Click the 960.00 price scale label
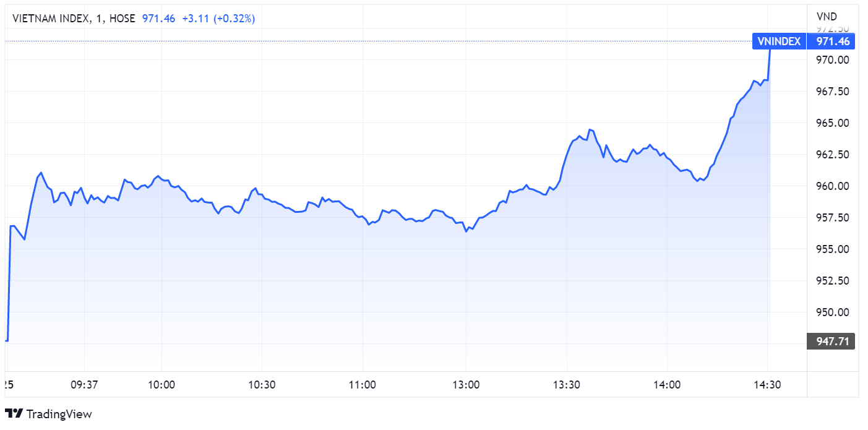 (x=833, y=186)
